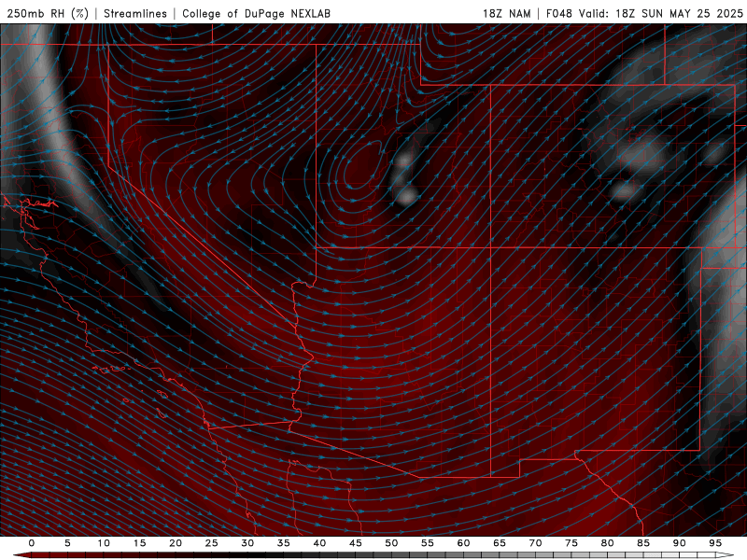Click the "30" label on color scale
Image resolution: width=747 pixels, height=560 pixels.
pos(247,543)
